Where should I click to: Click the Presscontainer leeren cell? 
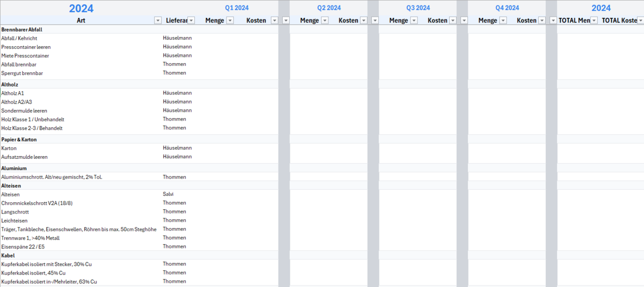[26, 47]
